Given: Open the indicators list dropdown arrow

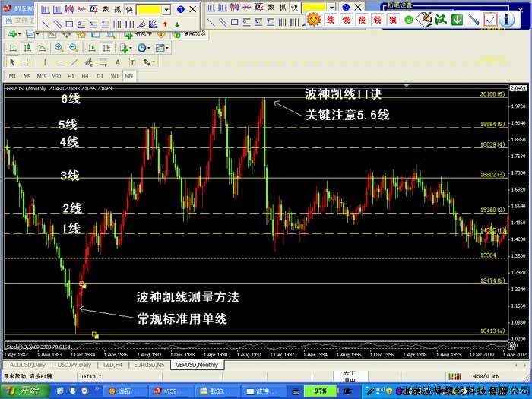Looking at the screenshot, I should pos(131,49).
